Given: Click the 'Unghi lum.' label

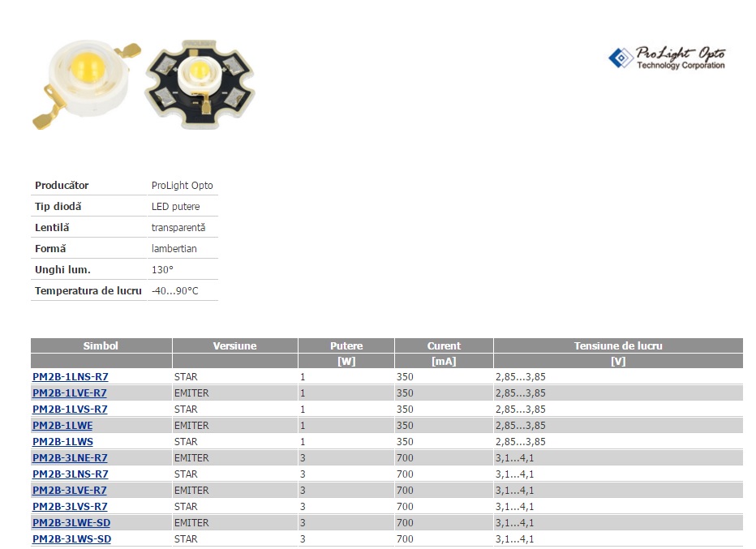Looking at the screenshot, I should [62, 270].
